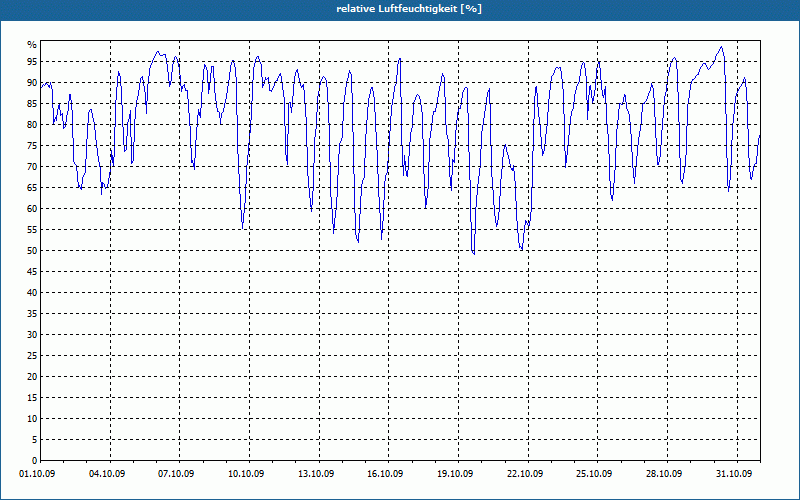Click the date label 25.10.09
This screenshot has height=500, width=800.
[594, 474]
